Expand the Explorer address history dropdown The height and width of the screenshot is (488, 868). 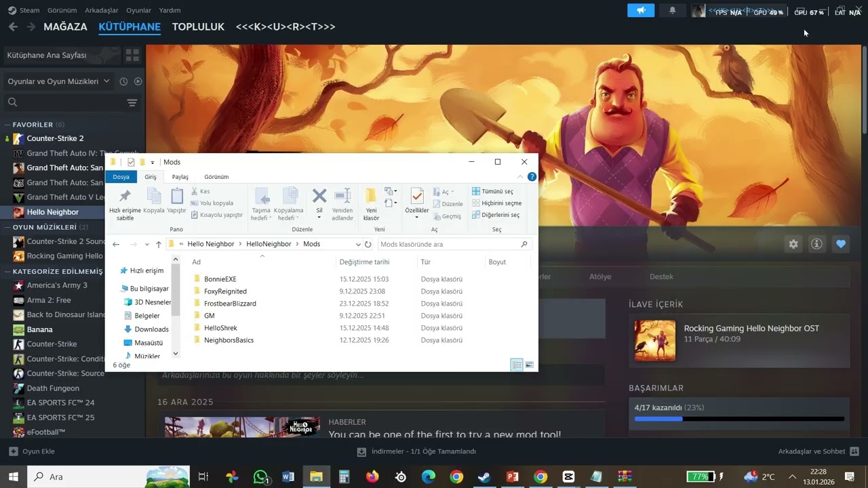pyautogui.click(x=358, y=244)
